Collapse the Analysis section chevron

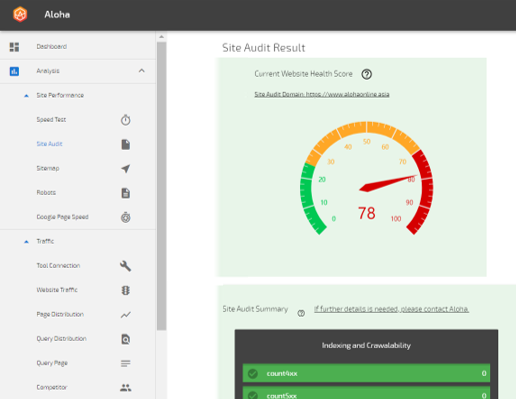[x=142, y=71]
